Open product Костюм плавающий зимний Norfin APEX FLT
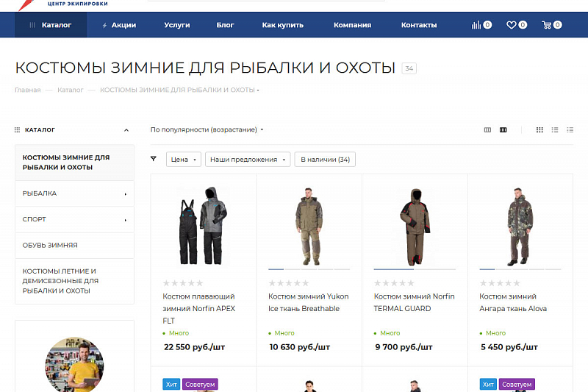The width and height of the screenshot is (588, 392). pos(198,308)
